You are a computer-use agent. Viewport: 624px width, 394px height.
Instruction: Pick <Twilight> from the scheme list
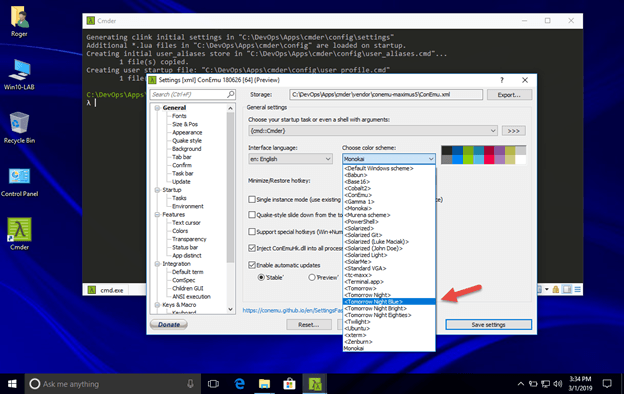pos(389,322)
